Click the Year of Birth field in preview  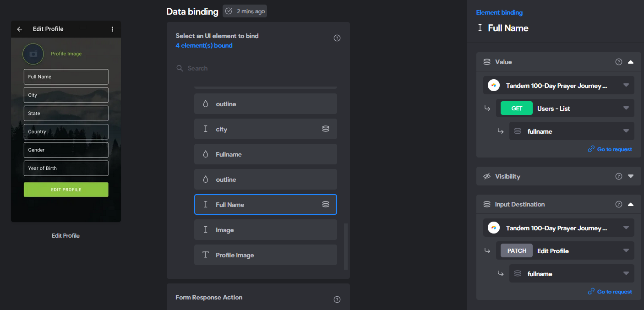(66, 168)
